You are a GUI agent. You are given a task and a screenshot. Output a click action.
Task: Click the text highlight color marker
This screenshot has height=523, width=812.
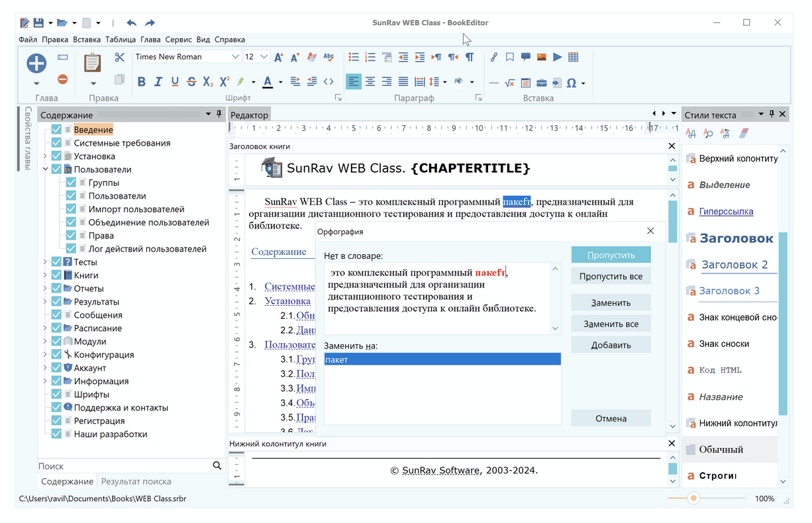point(240,82)
